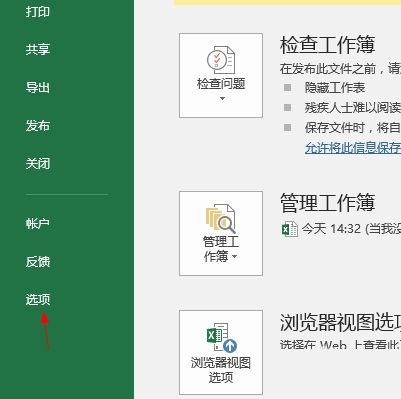Click the 在发布此文件之前 description text
Screen dimensions: 401x399
(340, 69)
